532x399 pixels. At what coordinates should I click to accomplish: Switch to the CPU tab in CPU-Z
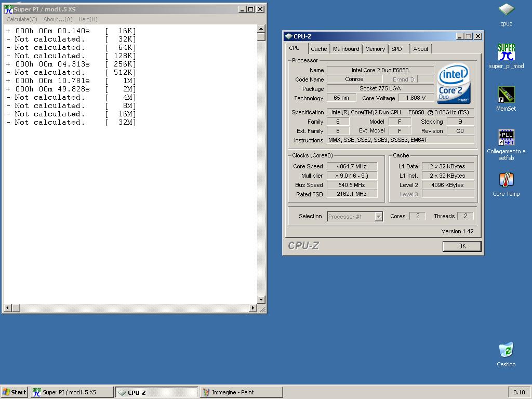pyautogui.click(x=294, y=48)
